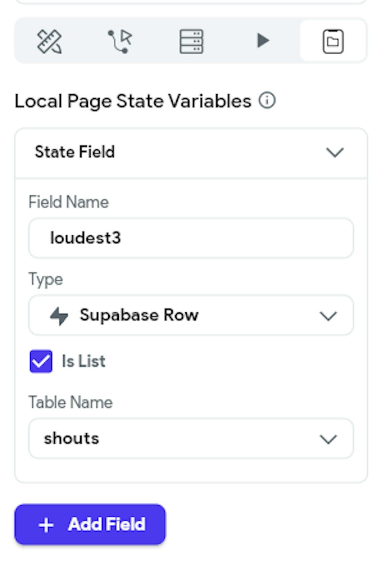The height and width of the screenshot is (588, 372).
Task: Focus the Field Name input loudest3
Action: [191, 238]
